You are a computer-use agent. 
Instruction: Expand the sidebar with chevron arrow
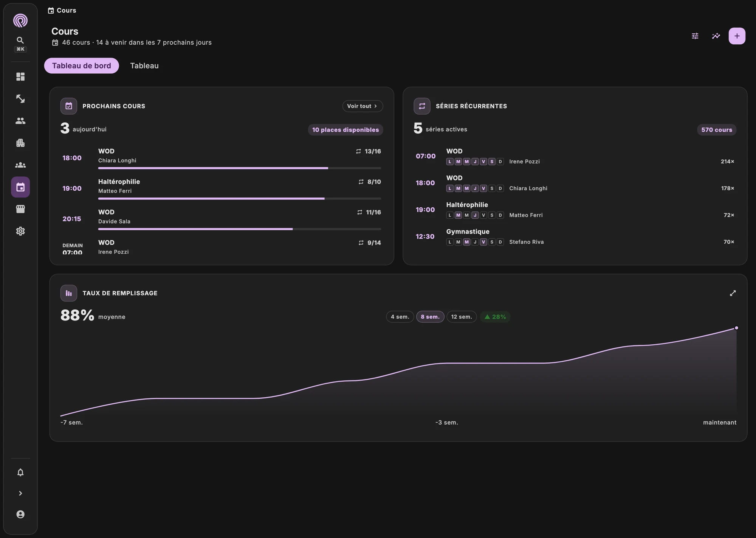(20, 493)
